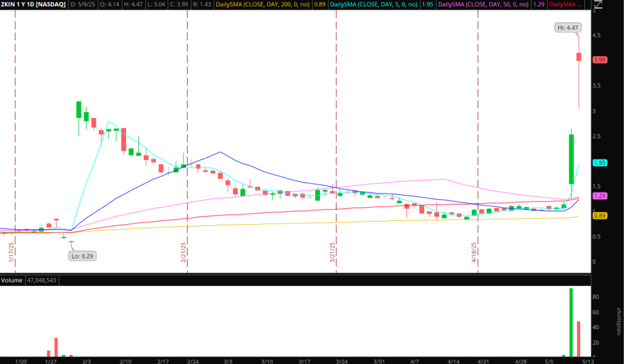This screenshot has height=364, width=624.
Task: Click the 3.5 price axis label
Action: pyautogui.click(x=597, y=85)
